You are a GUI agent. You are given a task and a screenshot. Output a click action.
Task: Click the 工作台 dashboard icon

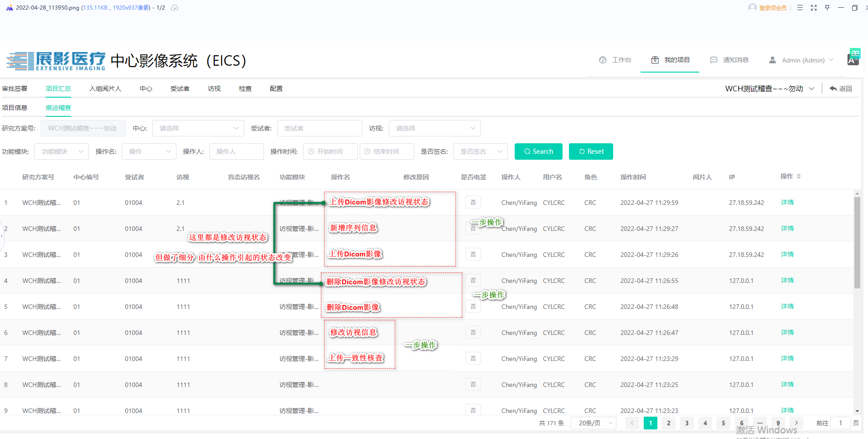tap(603, 60)
